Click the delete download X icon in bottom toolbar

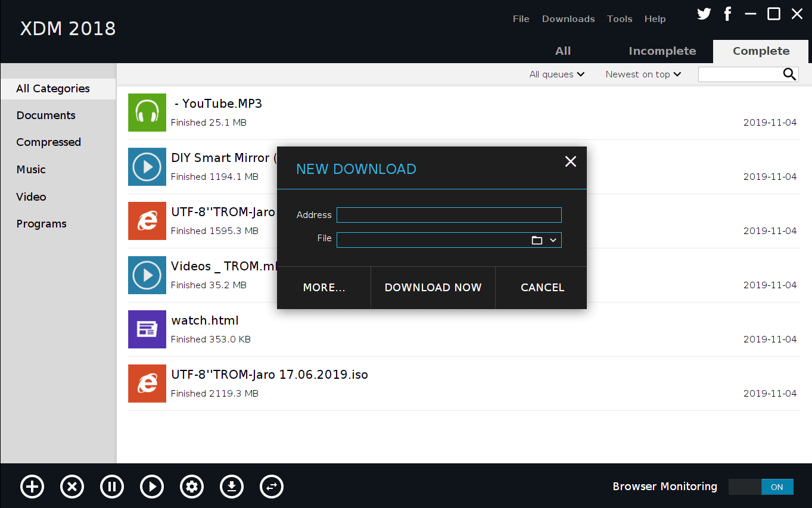72,487
